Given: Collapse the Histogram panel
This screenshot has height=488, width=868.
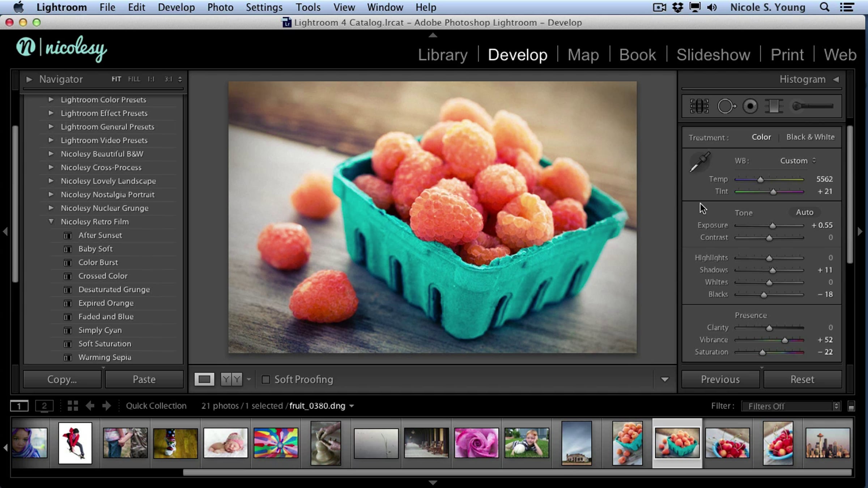Looking at the screenshot, I should click(x=836, y=79).
